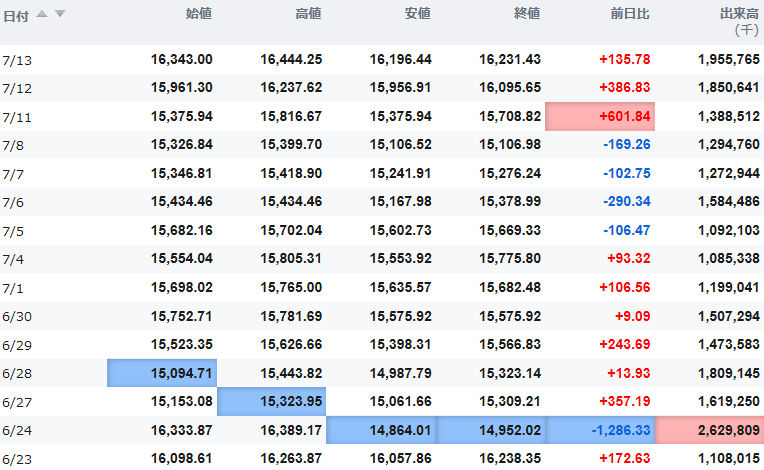Click closing price 15,276.24
Image resolution: width=764 pixels, height=470 pixels.
pos(510,173)
